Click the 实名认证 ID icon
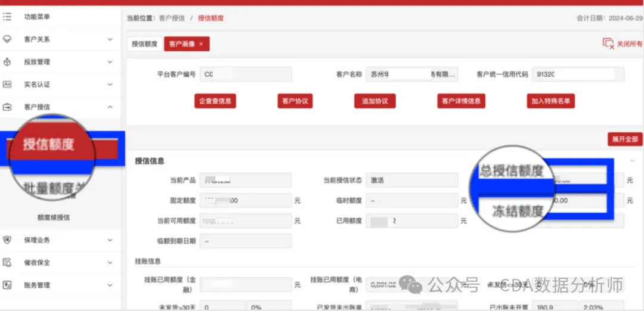Viewport: 644px width, 311px height. click(8, 85)
